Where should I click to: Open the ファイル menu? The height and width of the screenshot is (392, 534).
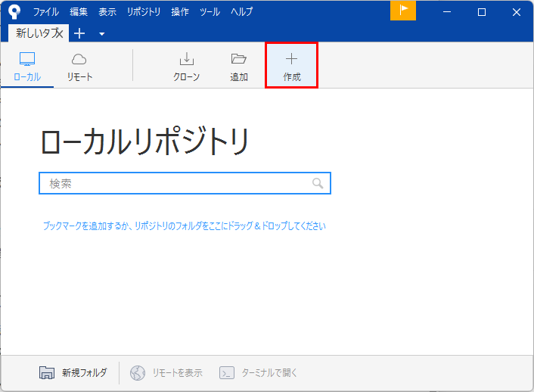(x=45, y=12)
